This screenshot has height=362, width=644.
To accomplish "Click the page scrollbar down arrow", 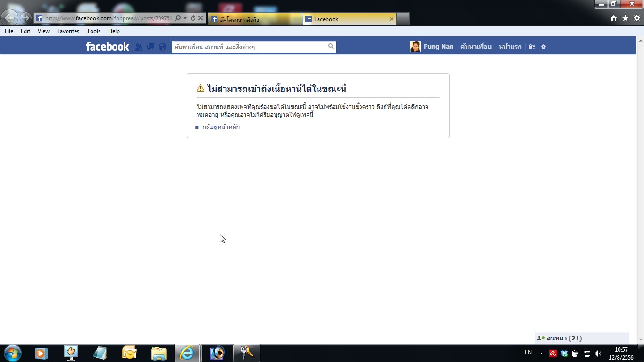I will (x=640, y=339).
